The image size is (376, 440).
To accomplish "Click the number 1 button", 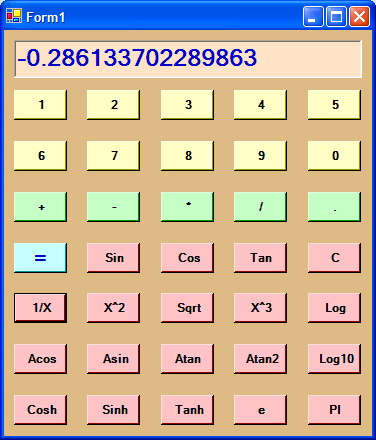I will point(40,105).
